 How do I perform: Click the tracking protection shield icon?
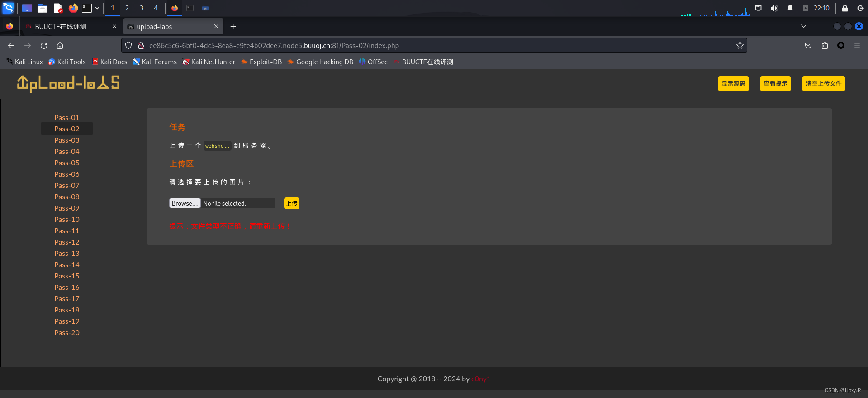coord(128,45)
